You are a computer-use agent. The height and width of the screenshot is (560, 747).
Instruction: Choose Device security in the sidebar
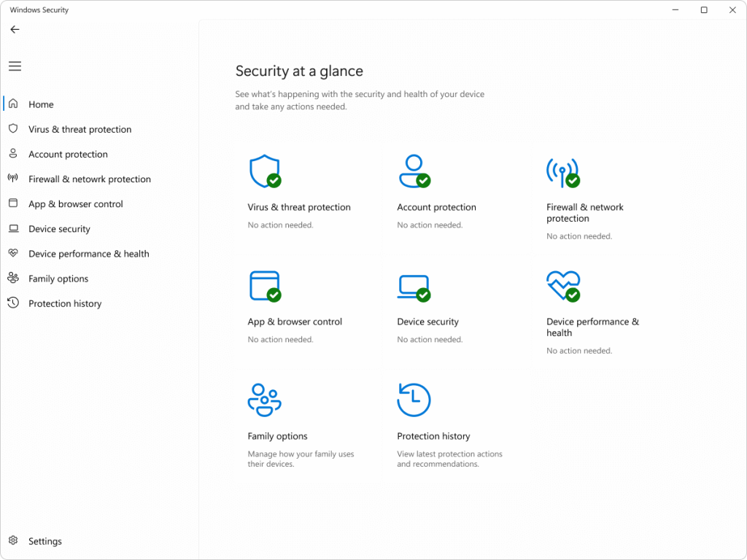point(59,229)
